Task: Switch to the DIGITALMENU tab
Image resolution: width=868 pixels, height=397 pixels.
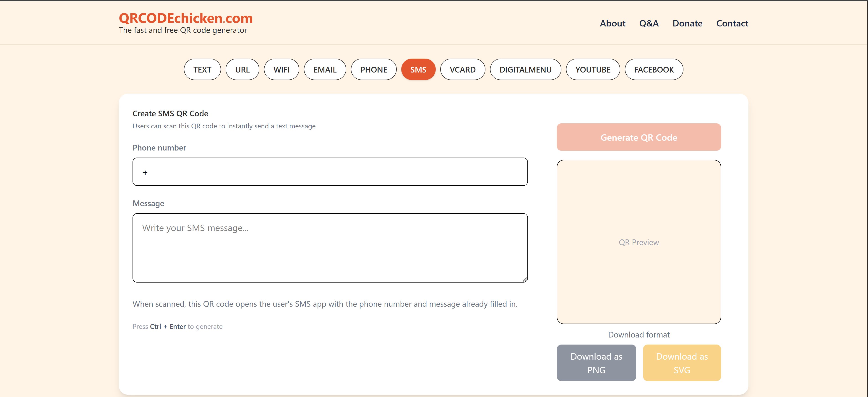Action: [525, 69]
